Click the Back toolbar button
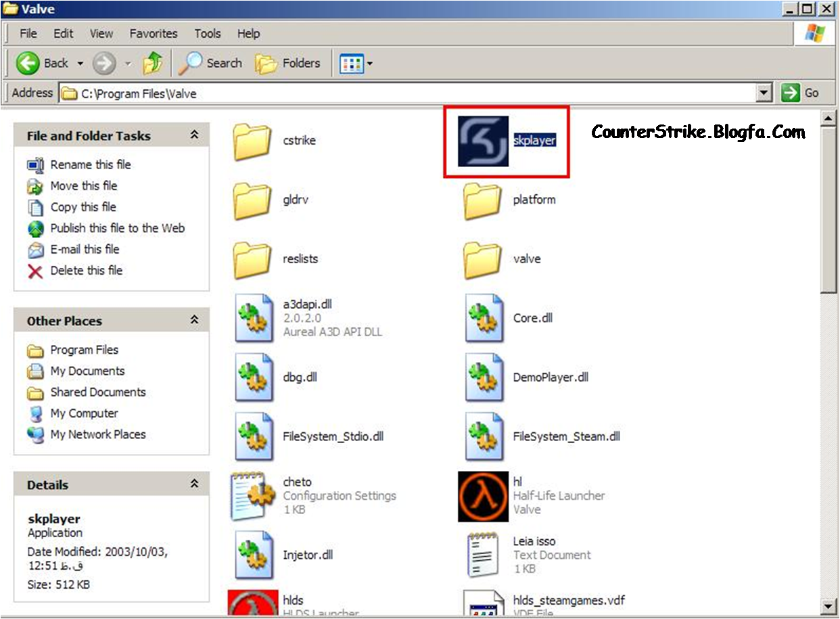Viewport: 840px width, 619px height. tap(42, 64)
